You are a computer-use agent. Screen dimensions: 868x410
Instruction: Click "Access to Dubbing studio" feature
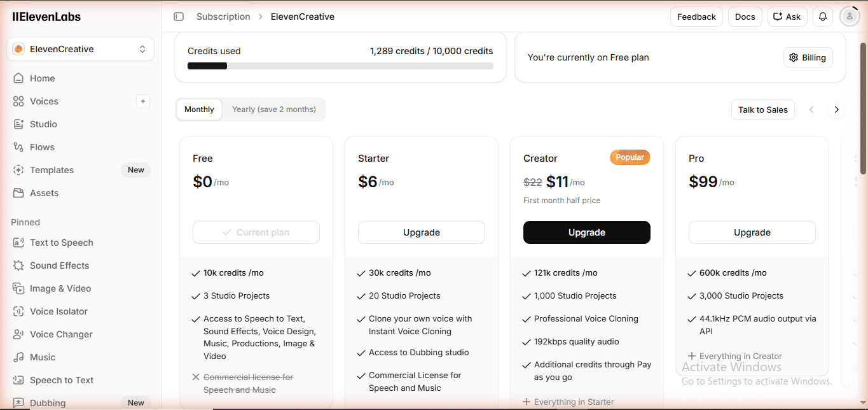pos(419,352)
